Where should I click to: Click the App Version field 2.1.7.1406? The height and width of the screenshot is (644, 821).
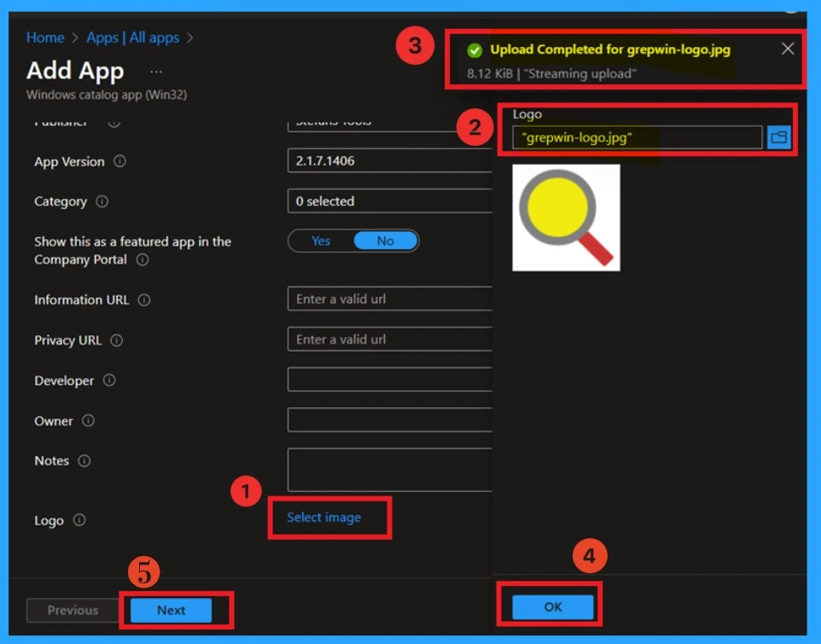(x=389, y=160)
